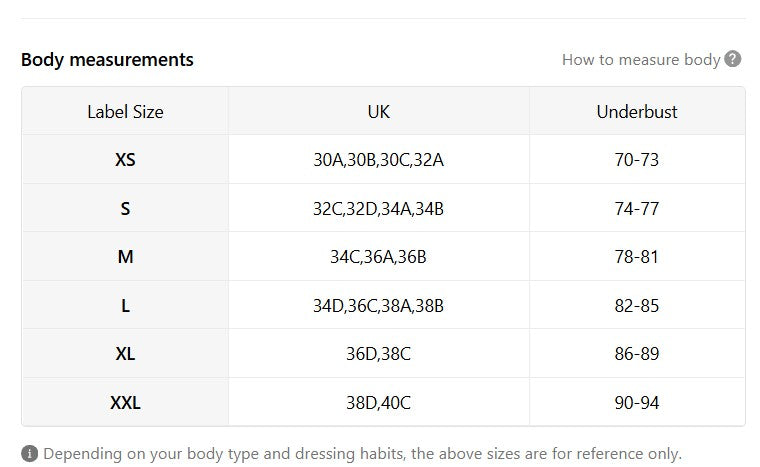The height and width of the screenshot is (467, 760).
Task: Click the 34C,36A,36B UK sizes cell
Action: click(379, 257)
